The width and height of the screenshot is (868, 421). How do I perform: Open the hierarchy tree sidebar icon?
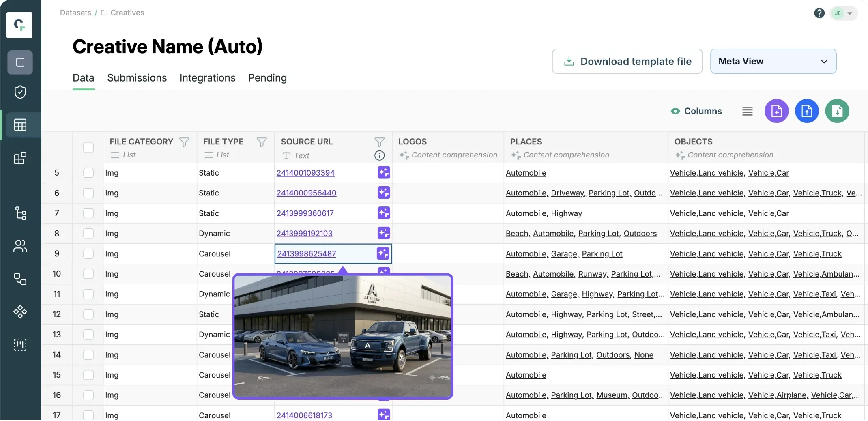(20, 213)
